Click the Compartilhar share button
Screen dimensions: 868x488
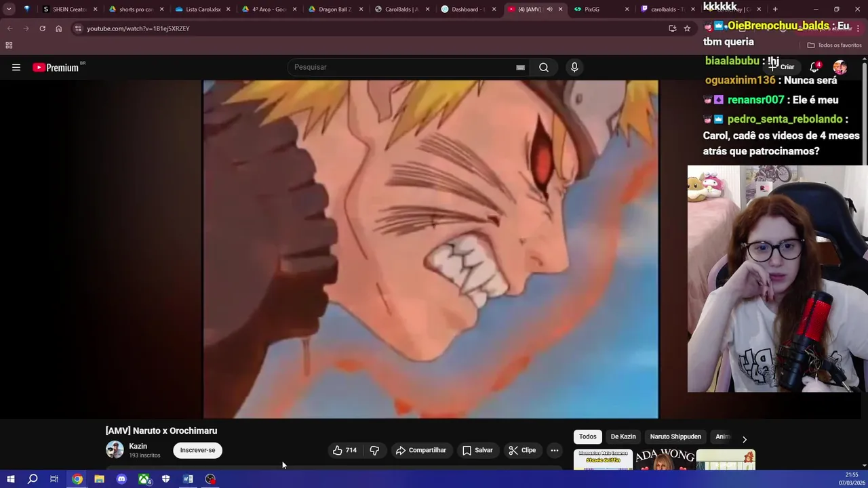pos(421,450)
